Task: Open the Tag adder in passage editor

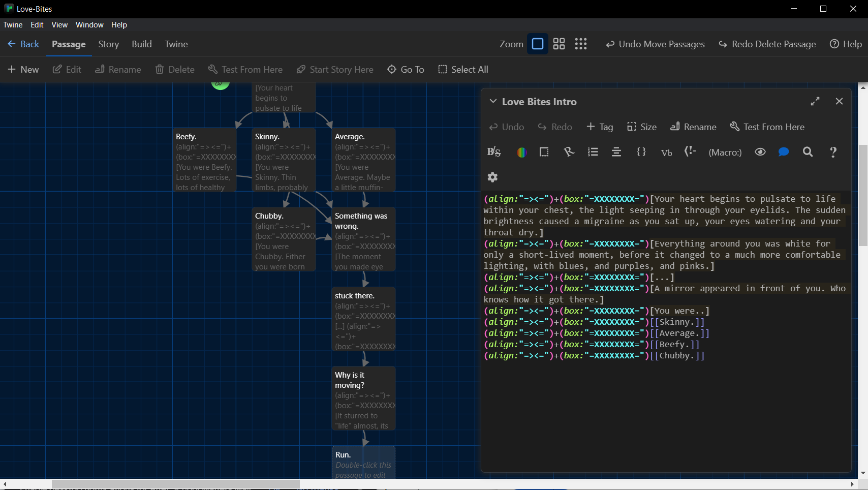Action: 600,127
